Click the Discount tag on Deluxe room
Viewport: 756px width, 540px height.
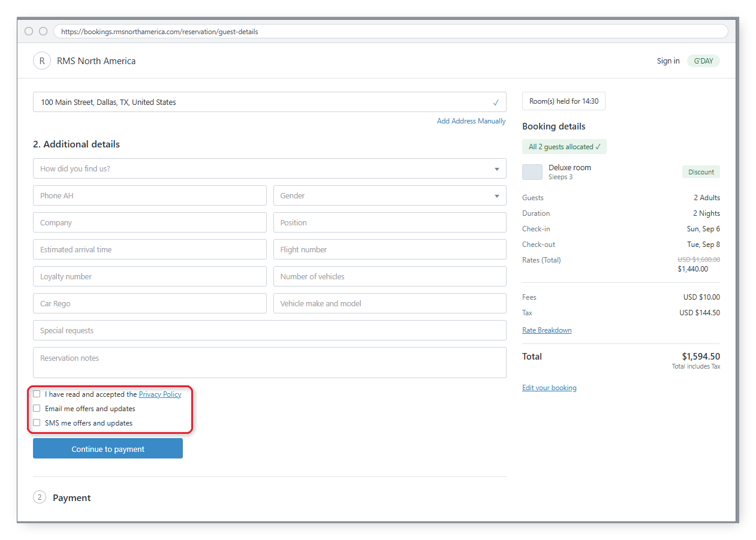click(701, 172)
